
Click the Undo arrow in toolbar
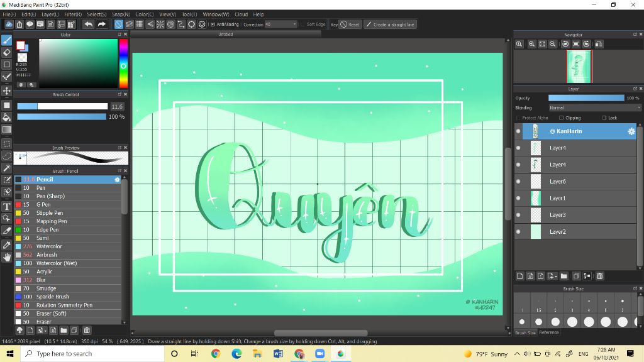[x=88, y=25]
